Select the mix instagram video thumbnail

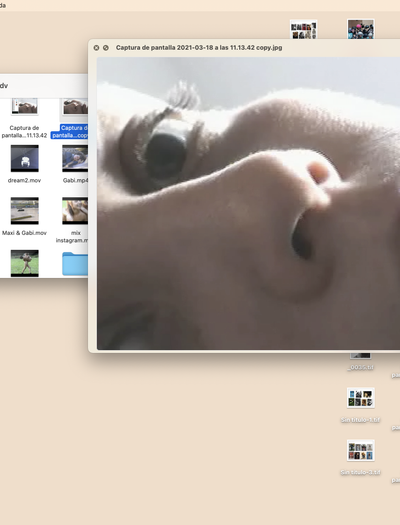(75, 211)
